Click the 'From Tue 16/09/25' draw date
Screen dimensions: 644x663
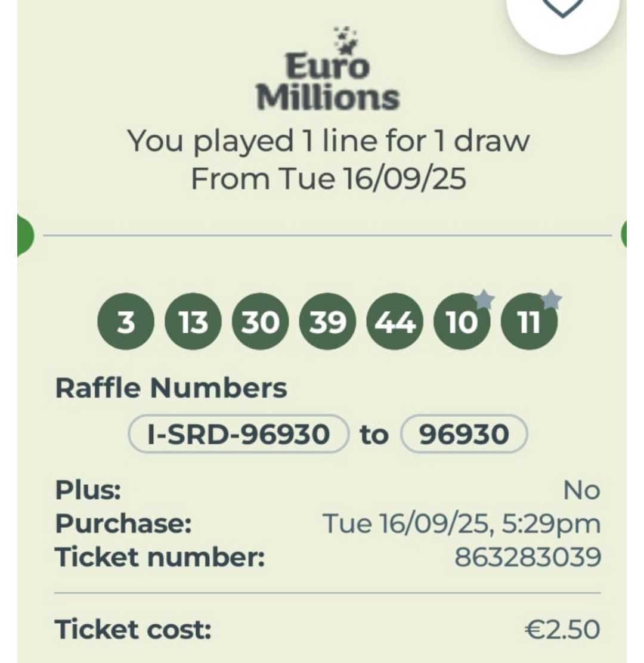(x=328, y=178)
